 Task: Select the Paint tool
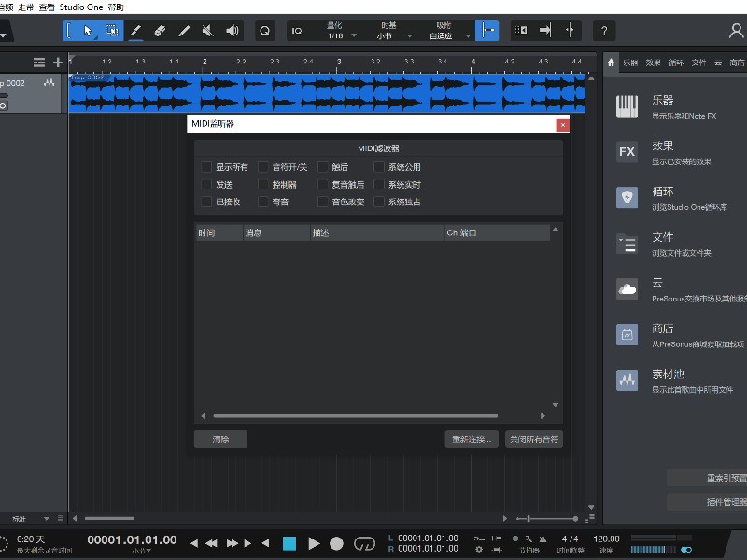(136, 30)
